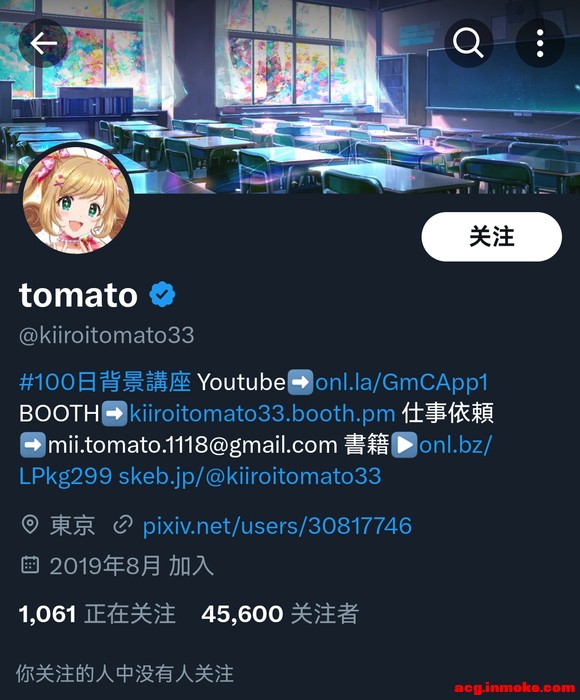Open tomato's profile avatar picture
Screen dimensions: 580x700
76,200
